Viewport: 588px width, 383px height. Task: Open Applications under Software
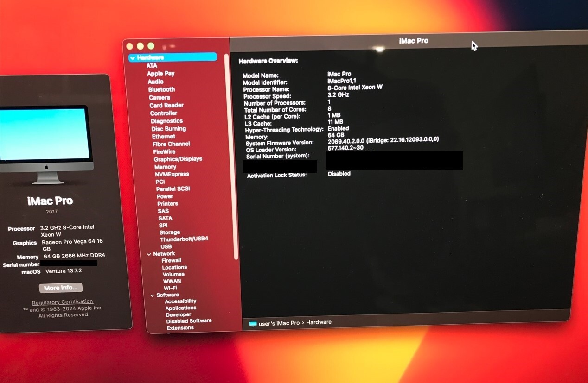pos(180,308)
